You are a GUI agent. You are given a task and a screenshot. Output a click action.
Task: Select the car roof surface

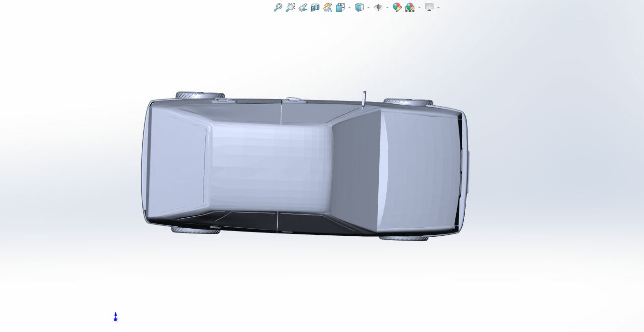[x=271, y=167]
